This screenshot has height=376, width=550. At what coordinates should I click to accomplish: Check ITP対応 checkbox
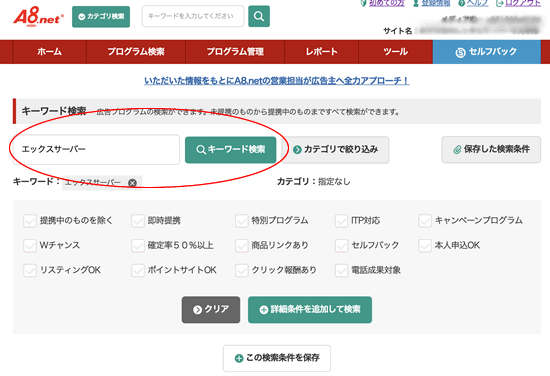pyautogui.click(x=341, y=221)
